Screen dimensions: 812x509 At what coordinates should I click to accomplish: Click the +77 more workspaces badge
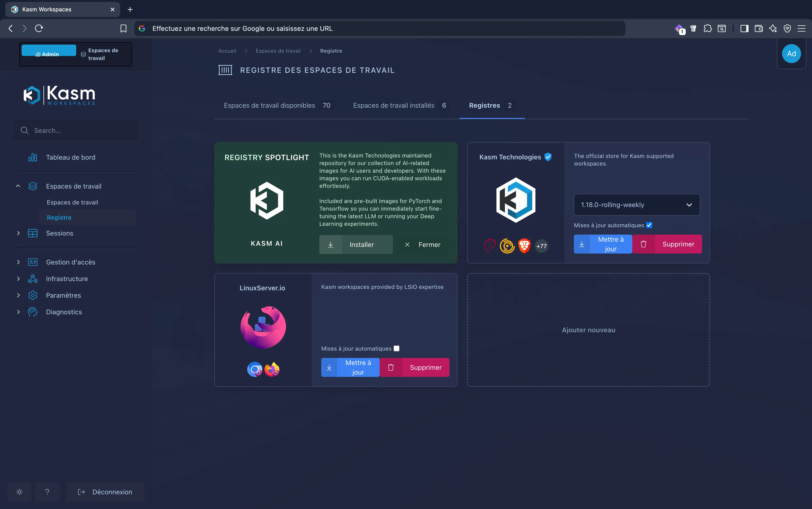click(541, 246)
